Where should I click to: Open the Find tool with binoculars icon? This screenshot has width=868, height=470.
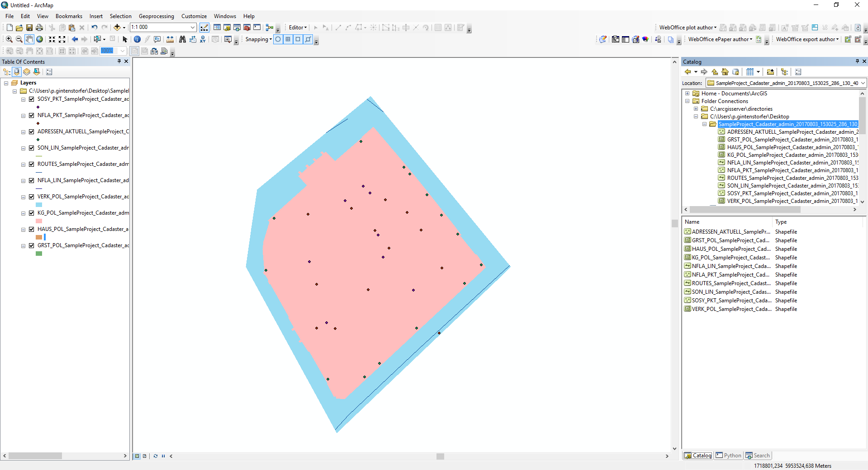pos(182,39)
